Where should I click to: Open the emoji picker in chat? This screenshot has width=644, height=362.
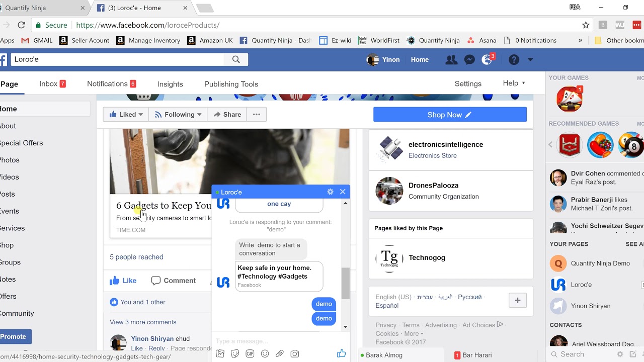(265, 353)
